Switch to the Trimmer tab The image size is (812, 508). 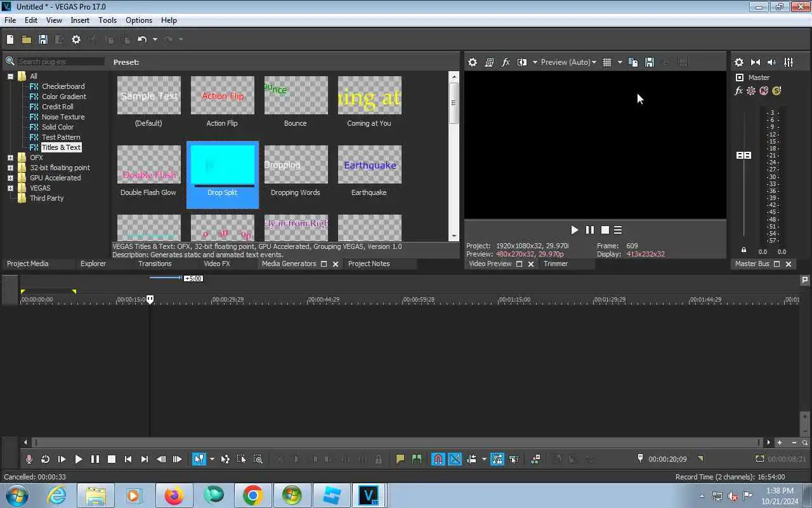pos(556,264)
